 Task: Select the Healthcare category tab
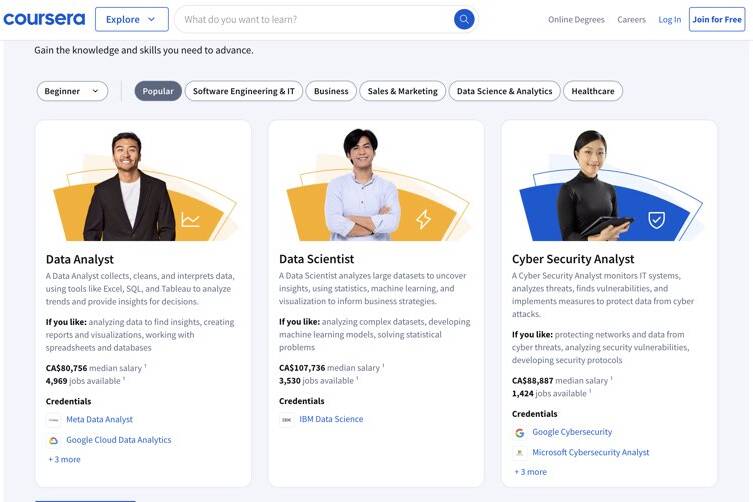593,91
